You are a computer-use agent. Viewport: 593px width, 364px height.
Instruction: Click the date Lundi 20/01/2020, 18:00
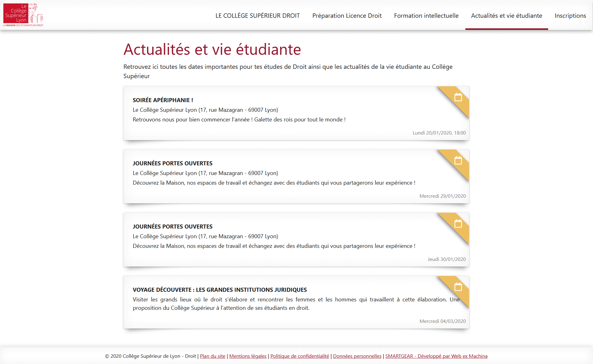439,133
